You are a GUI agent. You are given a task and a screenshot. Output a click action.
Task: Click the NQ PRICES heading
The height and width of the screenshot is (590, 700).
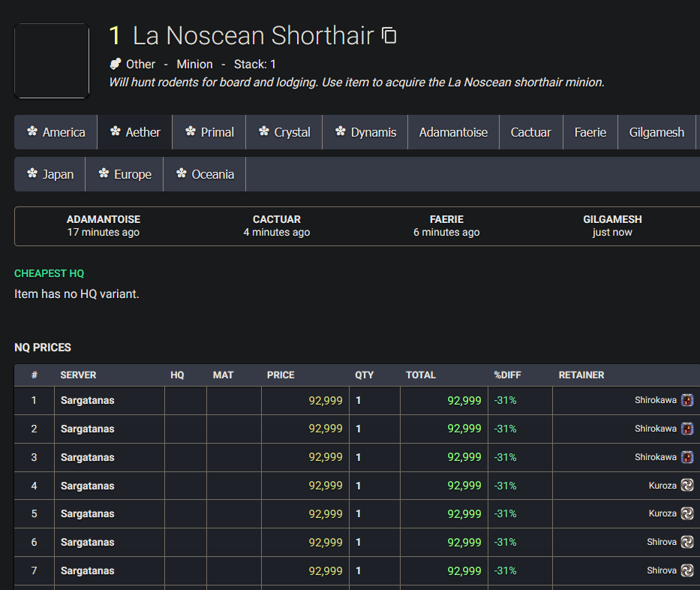coord(43,348)
